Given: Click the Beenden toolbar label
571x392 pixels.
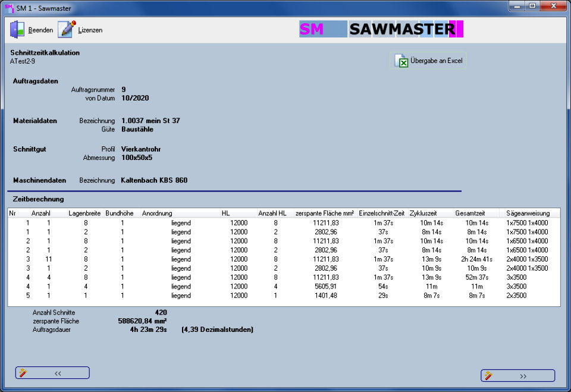Looking at the screenshot, I should tap(40, 30).
